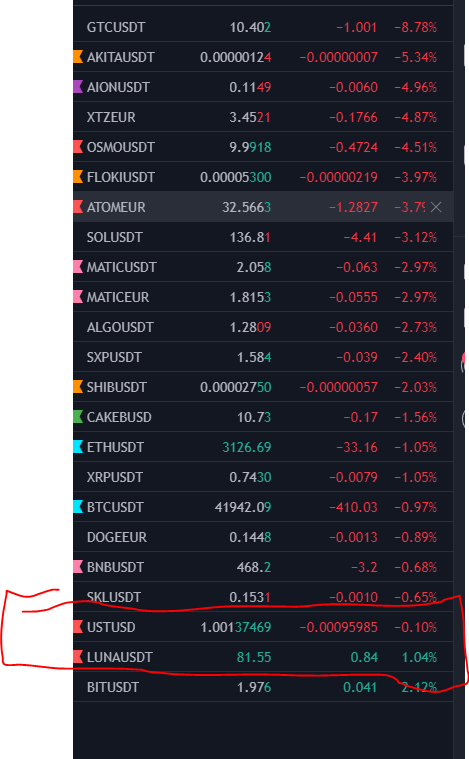Click the cyan flag beside ETHUSDT
469x759 pixels.
78,447
